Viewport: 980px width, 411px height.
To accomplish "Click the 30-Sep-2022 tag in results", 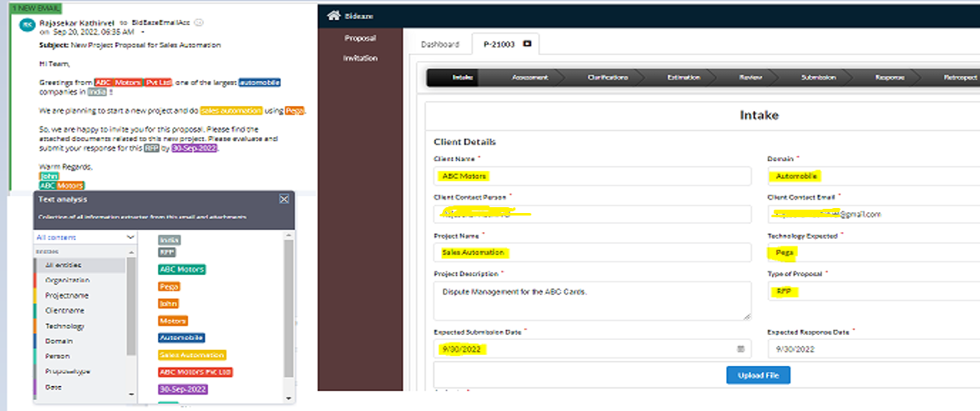I will [x=182, y=388].
